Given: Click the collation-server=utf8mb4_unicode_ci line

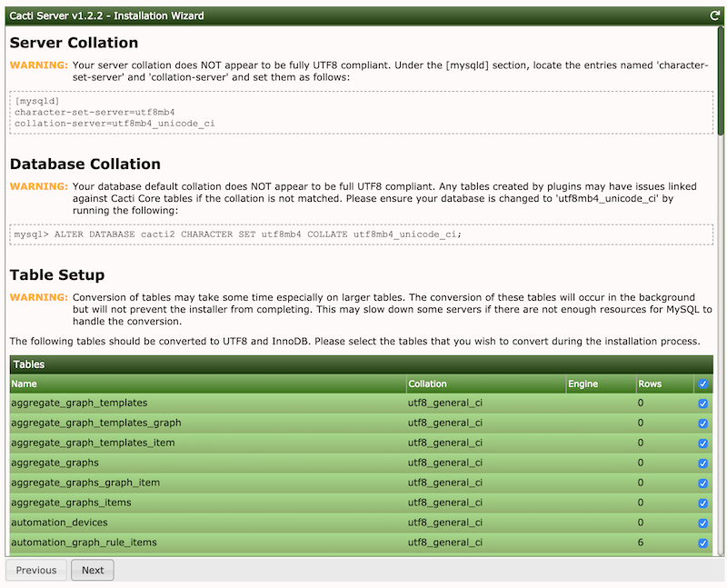Looking at the screenshot, I should pos(115,124).
